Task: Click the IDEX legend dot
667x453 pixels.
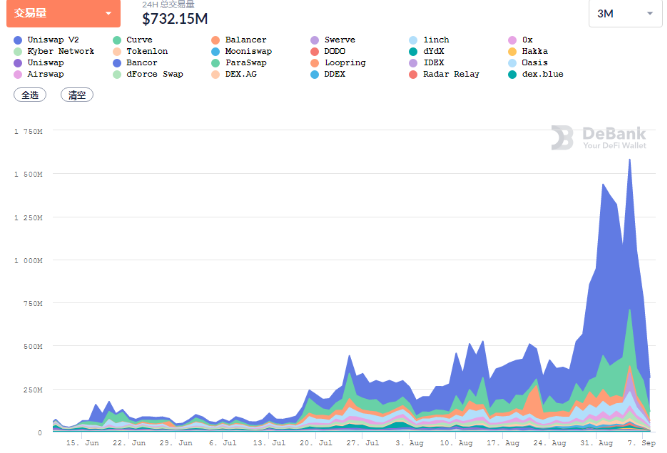Action: point(413,63)
